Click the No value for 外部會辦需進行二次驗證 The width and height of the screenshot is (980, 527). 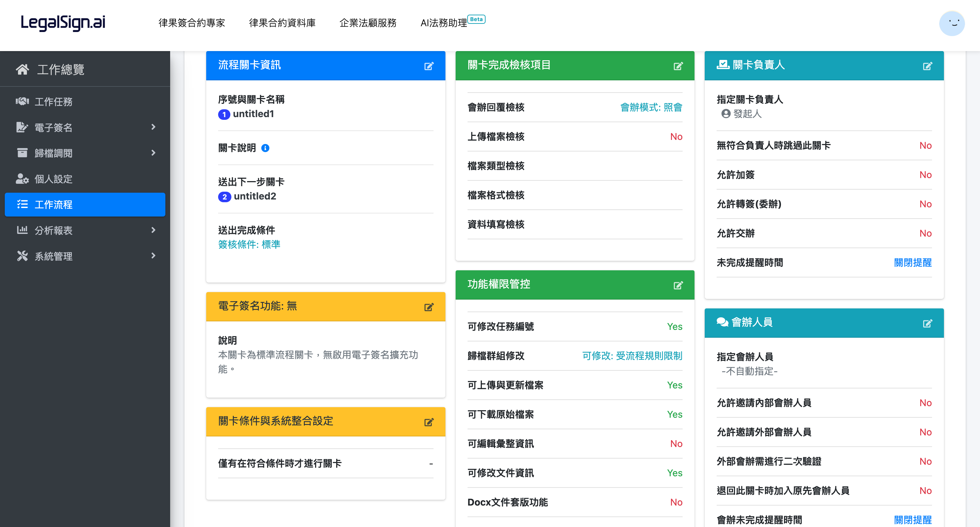[x=925, y=462]
